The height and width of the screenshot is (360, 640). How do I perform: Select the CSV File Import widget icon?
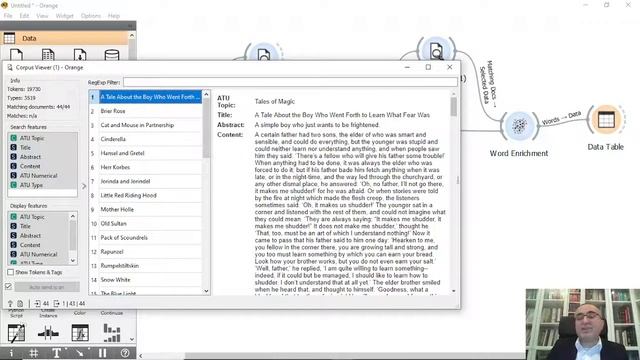[48, 55]
